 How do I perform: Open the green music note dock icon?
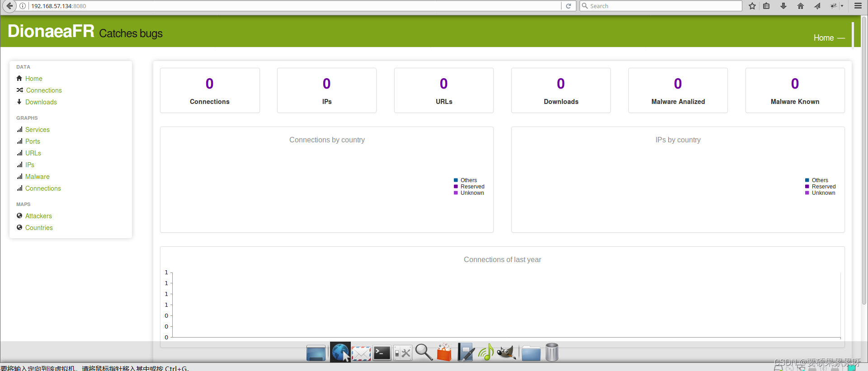(486, 352)
